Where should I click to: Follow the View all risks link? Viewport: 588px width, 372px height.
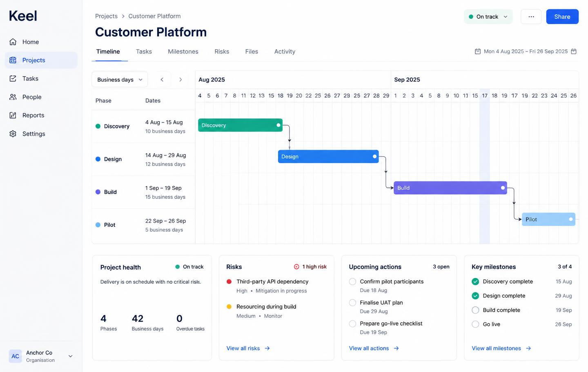(x=248, y=348)
